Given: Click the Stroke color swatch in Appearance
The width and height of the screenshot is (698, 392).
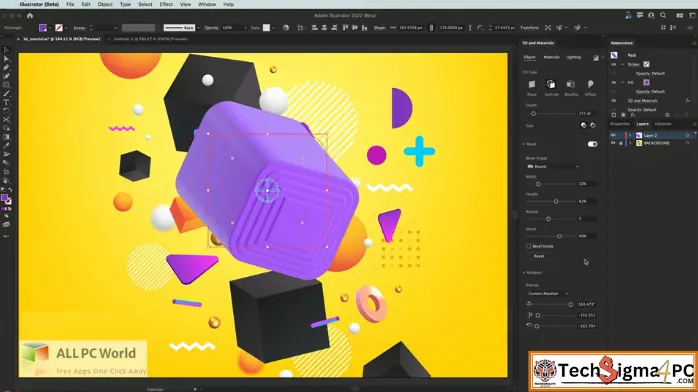Looking at the screenshot, I should tap(646, 65).
